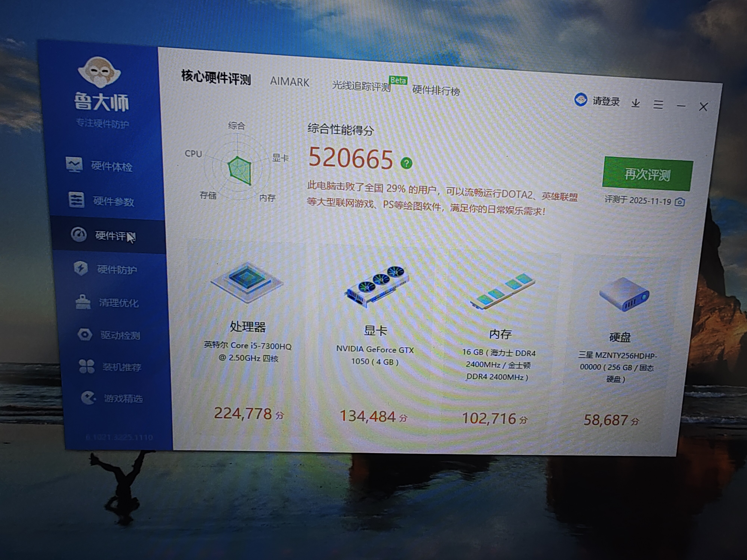Click the camera screenshot icon beside the date

680,202
